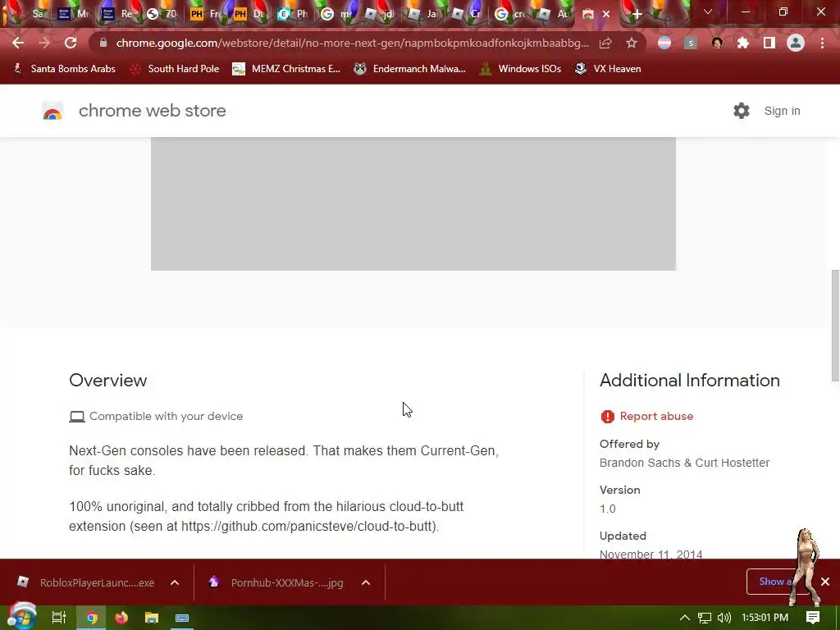Click 'Compatible with your device' text

coord(166,416)
